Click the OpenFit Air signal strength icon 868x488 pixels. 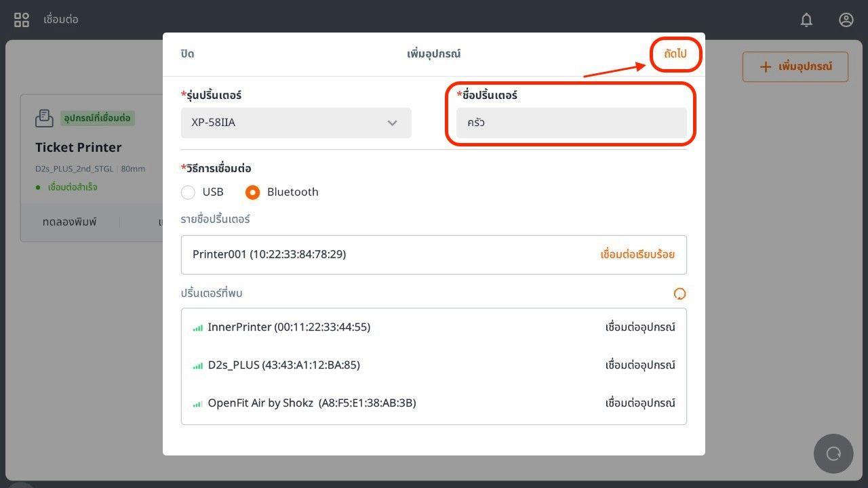coord(198,403)
